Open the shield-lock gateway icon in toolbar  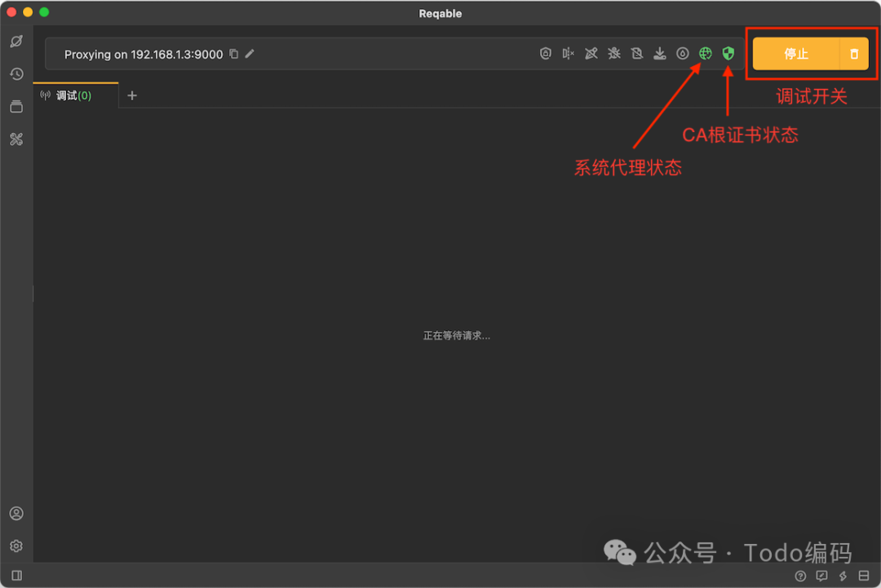(546, 53)
